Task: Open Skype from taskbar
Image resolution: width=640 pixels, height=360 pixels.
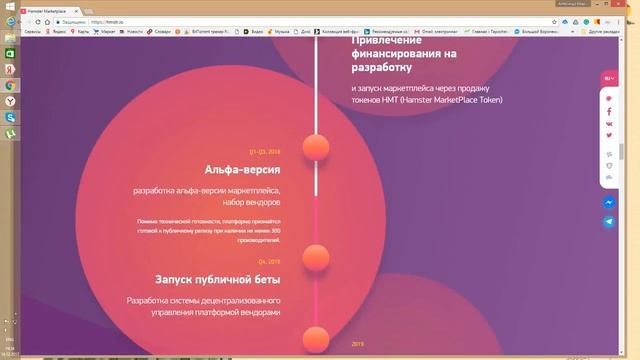Action: tap(10, 118)
